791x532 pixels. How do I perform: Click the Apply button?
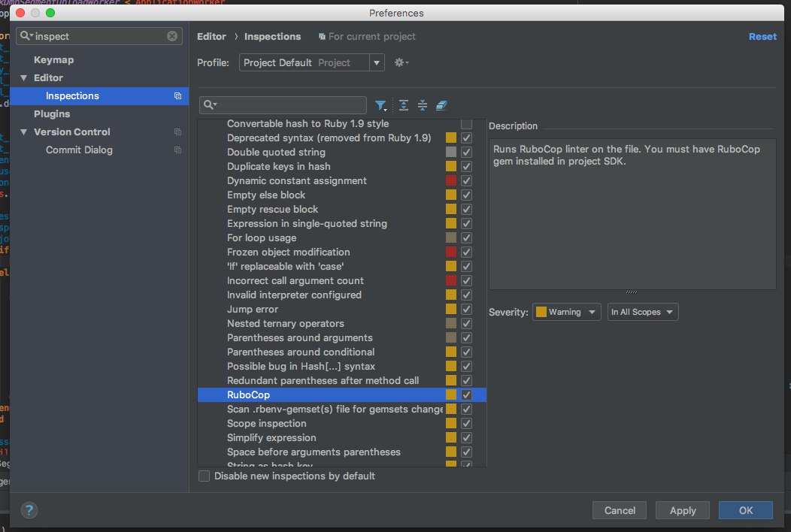pos(683,510)
